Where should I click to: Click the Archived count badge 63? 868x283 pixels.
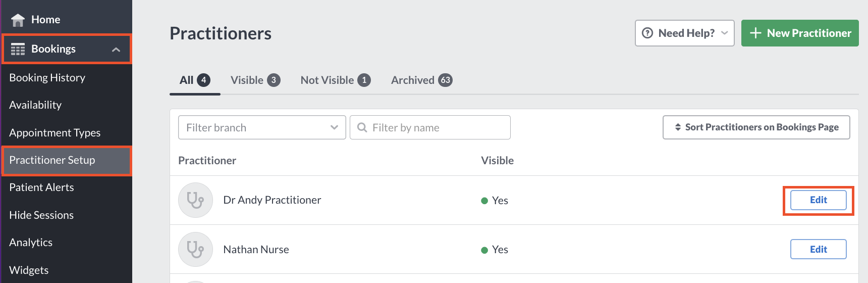(445, 80)
